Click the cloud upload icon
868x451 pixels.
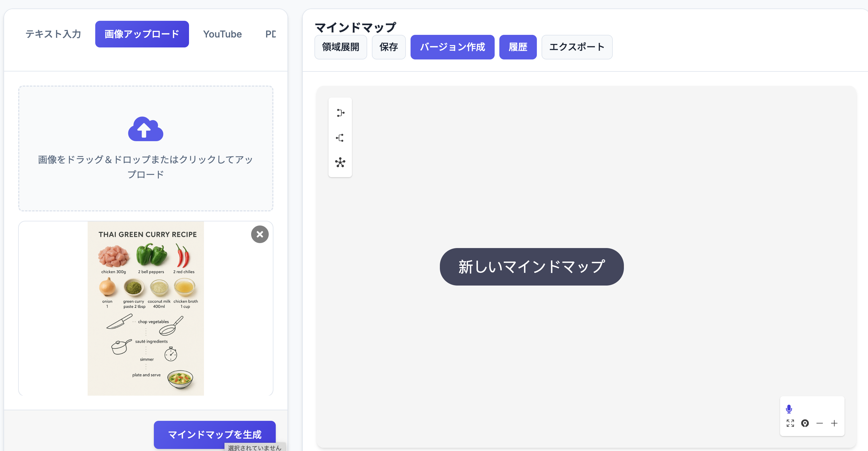(146, 129)
